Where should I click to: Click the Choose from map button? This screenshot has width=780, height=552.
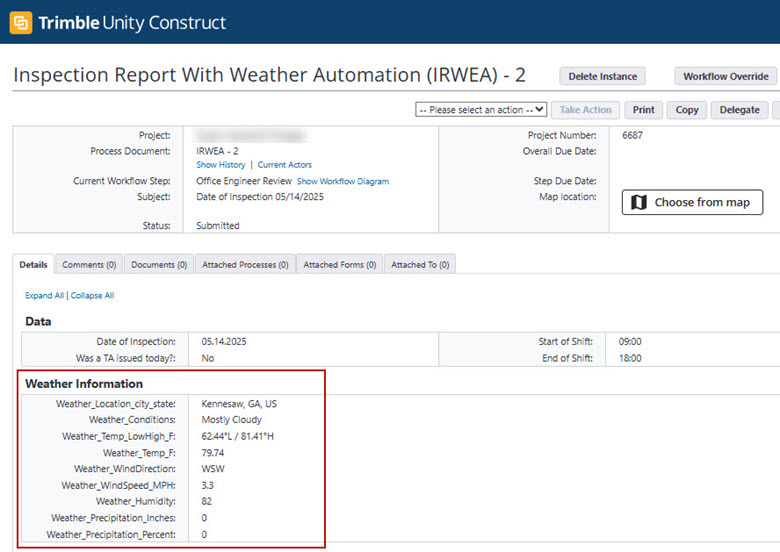click(x=692, y=202)
